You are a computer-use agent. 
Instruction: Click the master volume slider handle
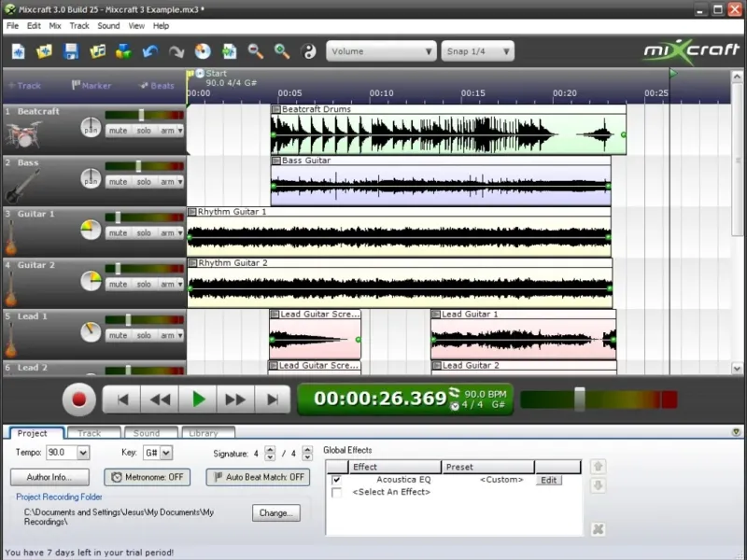(580, 399)
